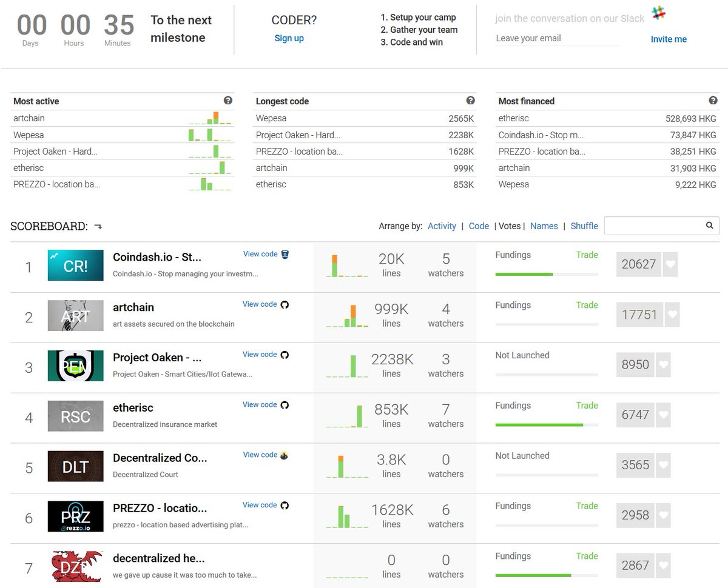Click Trade link in Coindash.io row
Image resolution: width=728 pixels, height=588 pixels.
coord(587,255)
